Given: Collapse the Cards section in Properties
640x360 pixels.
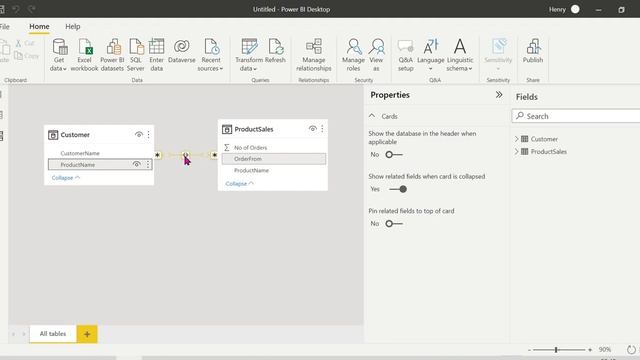Looking at the screenshot, I should (x=372, y=116).
